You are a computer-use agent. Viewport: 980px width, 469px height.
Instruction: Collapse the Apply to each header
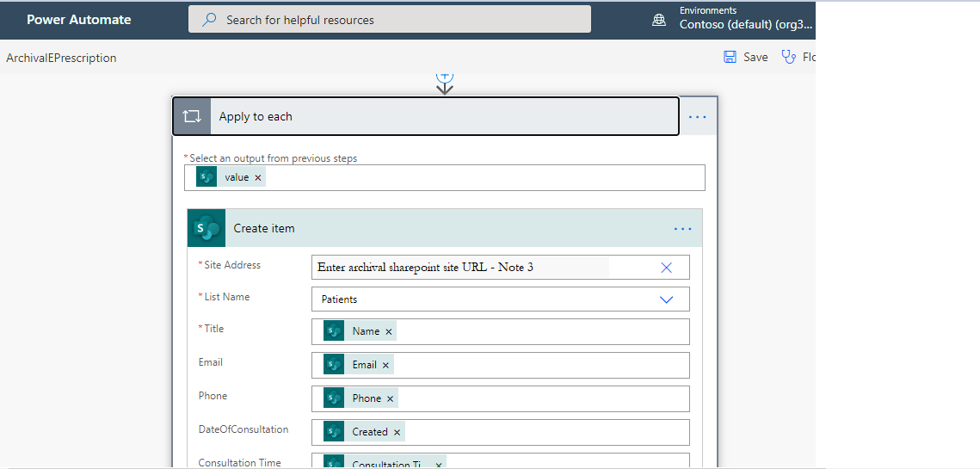pos(426,116)
